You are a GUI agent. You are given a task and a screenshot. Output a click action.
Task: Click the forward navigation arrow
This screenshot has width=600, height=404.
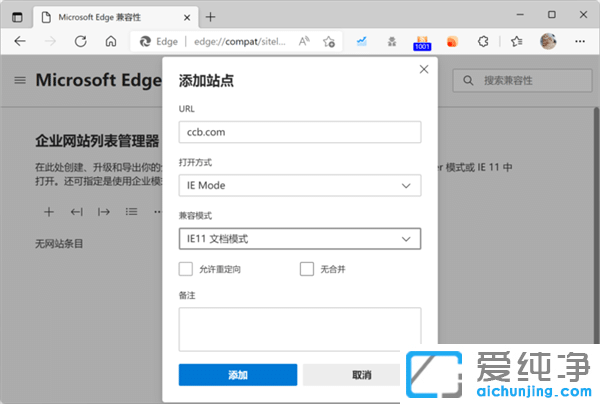click(50, 41)
